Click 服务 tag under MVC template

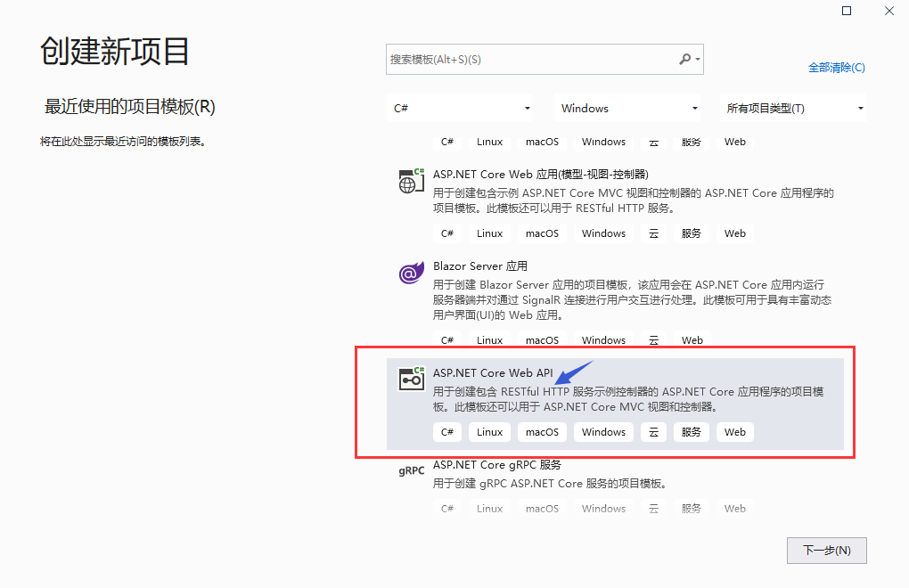click(x=691, y=233)
